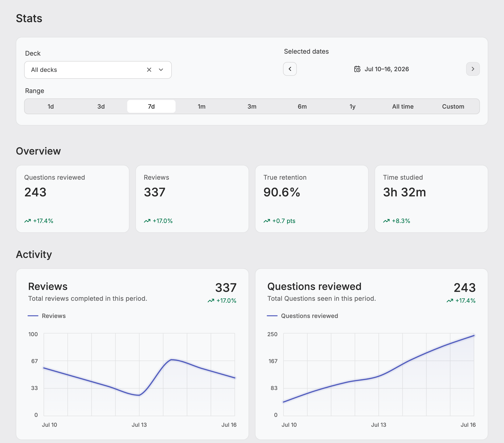Select the 3m range
This screenshot has height=443, width=504.
252,106
